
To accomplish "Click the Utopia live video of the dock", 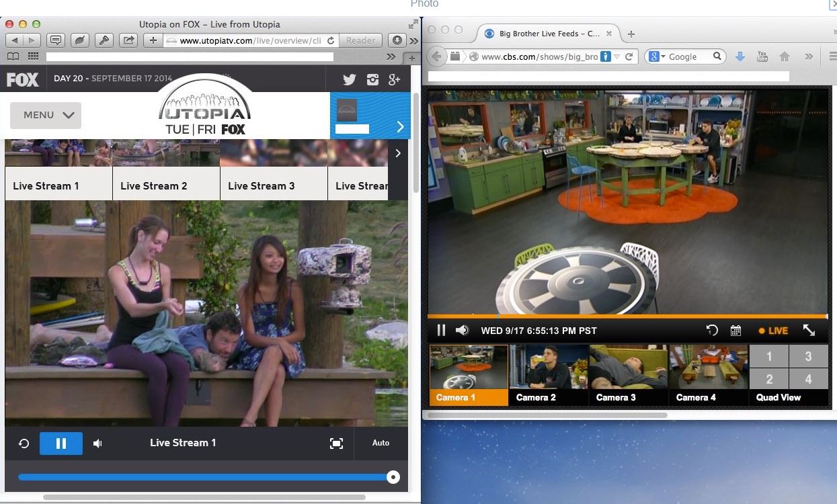I will 206,313.
